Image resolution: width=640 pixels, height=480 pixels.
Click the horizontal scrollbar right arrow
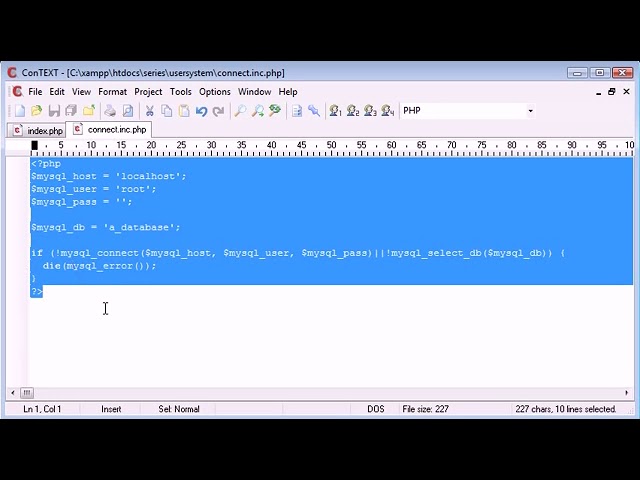coord(627,393)
